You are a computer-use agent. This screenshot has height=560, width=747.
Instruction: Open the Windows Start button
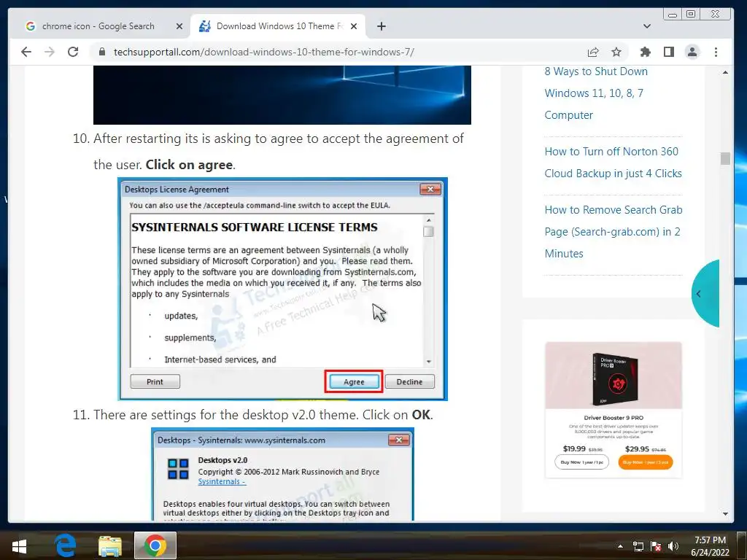tap(19, 545)
